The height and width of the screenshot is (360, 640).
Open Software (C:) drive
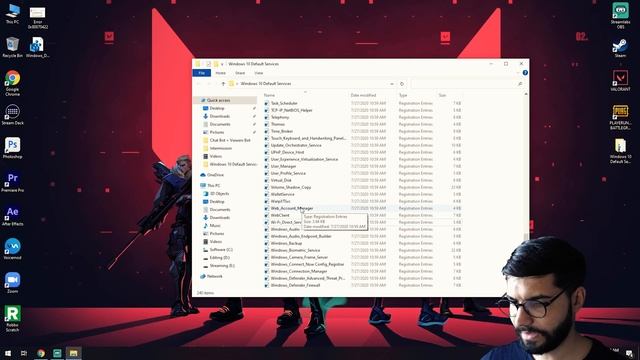[x=221, y=249]
